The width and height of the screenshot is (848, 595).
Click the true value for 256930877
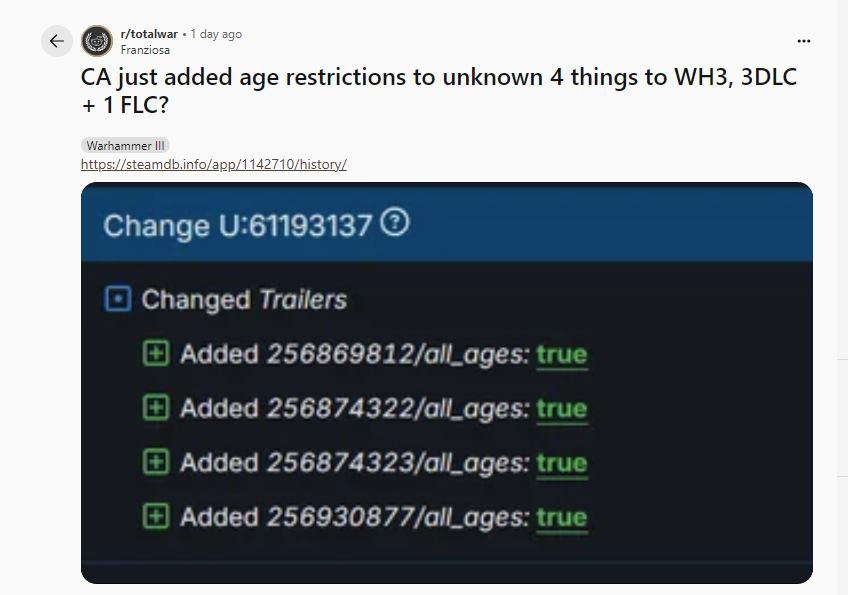click(x=562, y=518)
